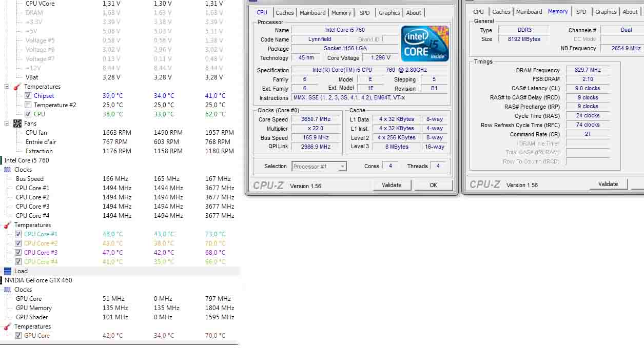The height and width of the screenshot is (348, 644).
Task: Open About tab in CPU-Z timings window
Action: pos(630,12)
